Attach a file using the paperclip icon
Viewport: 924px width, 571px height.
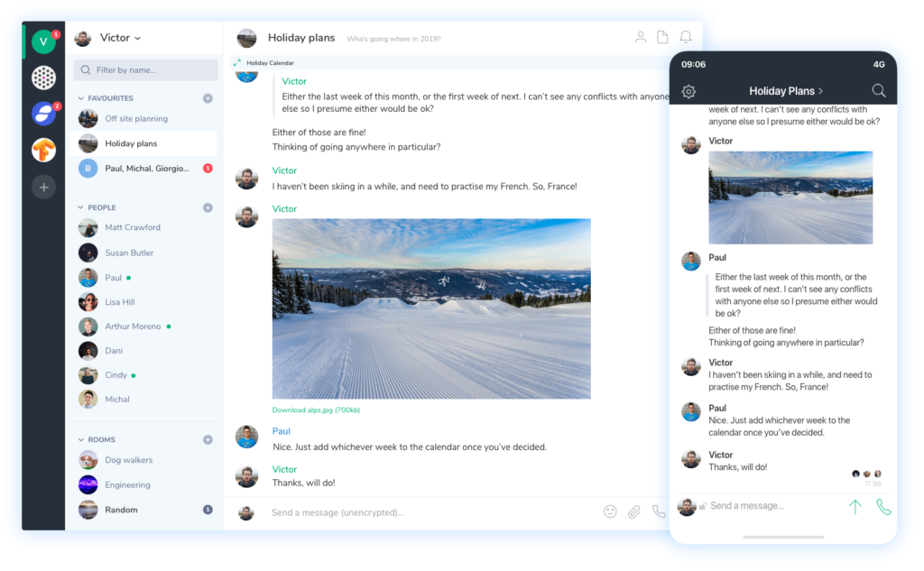[x=635, y=511]
